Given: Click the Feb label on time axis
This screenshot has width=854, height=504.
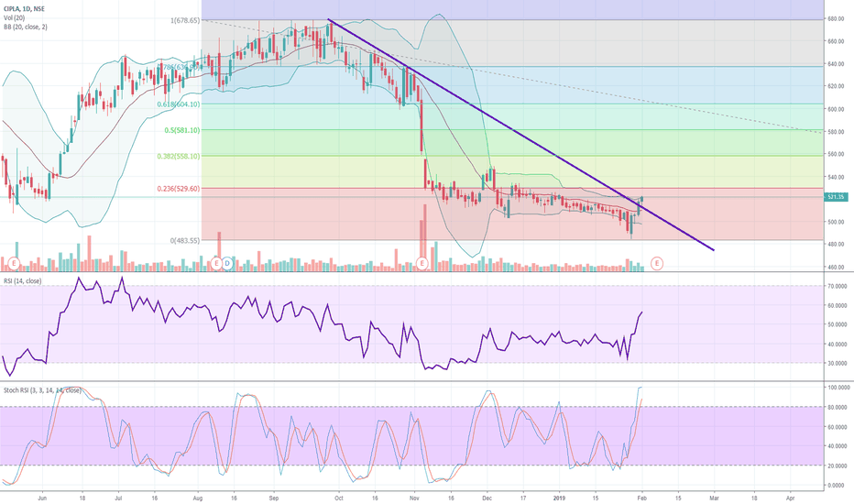Looking at the screenshot, I should click(641, 498).
